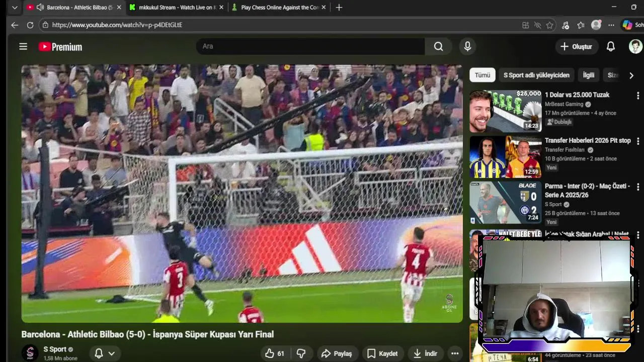The image size is (644, 362).
Task: Add page to favorites star
Action: click(x=550, y=25)
